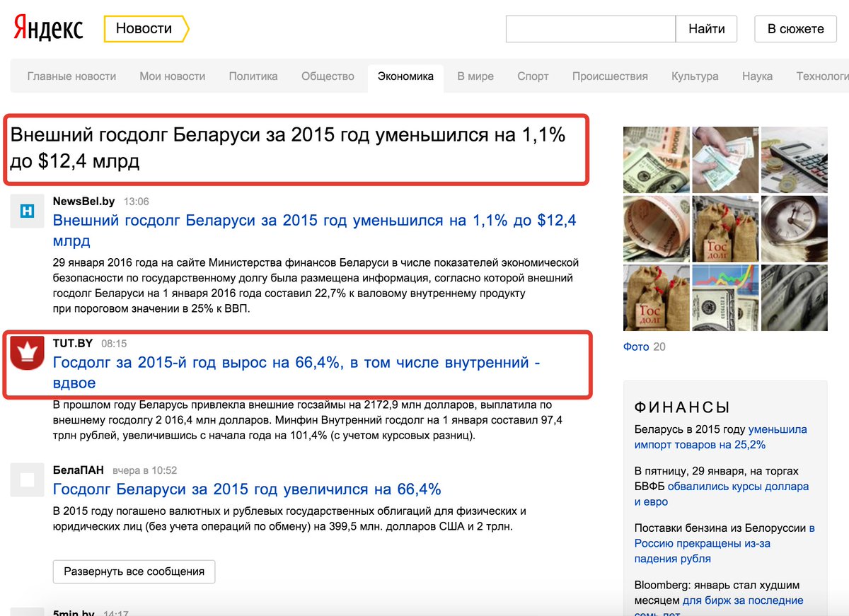Open the Происшествия tab
Image resolution: width=849 pixels, height=616 pixels.
(x=610, y=76)
